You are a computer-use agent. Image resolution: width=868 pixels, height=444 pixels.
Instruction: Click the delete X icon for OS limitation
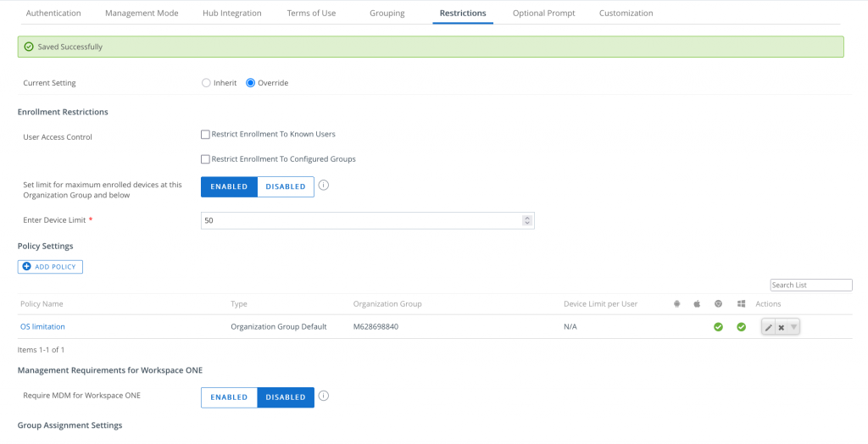(782, 327)
